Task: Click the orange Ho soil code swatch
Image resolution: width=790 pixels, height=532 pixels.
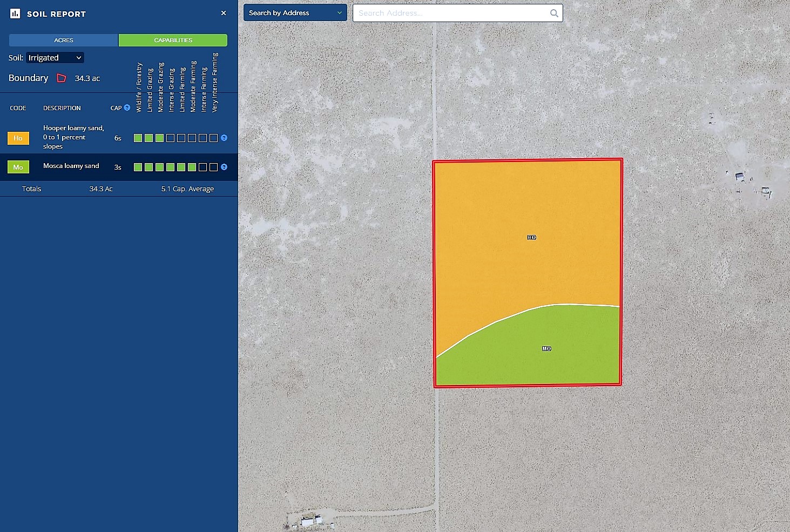Action: pyautogui.click(x=18, y=138)
